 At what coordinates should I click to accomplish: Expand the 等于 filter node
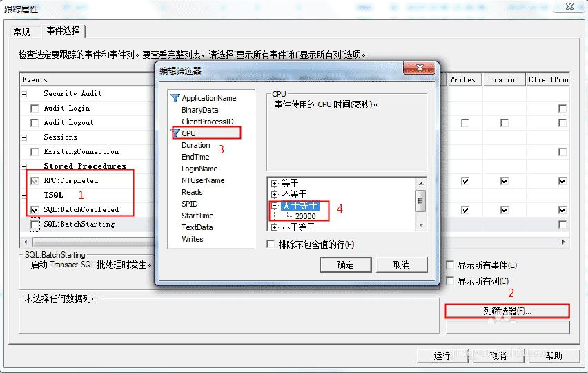(x=275, y=183)
